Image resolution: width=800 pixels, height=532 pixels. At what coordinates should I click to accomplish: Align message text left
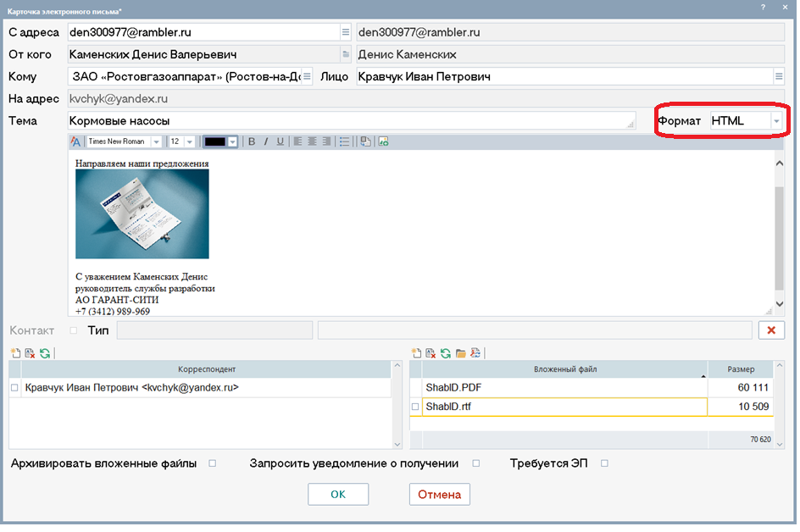coord(298,141)
